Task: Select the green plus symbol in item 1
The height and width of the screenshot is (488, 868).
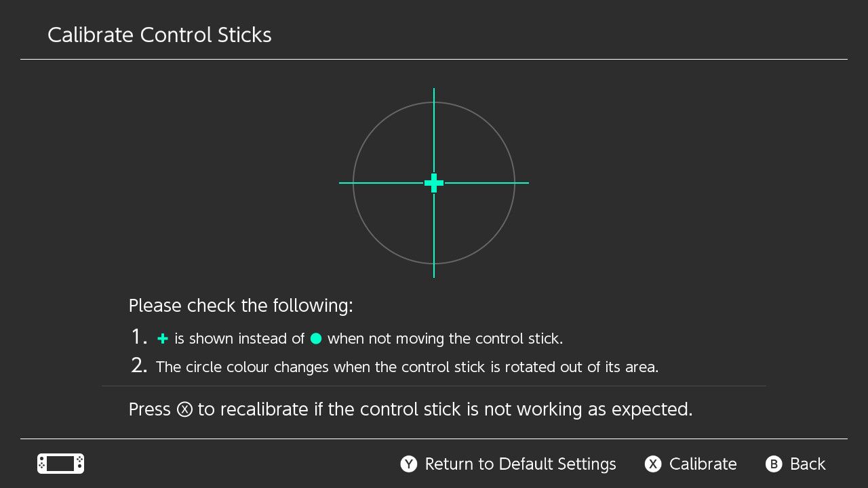Action: 161,338
